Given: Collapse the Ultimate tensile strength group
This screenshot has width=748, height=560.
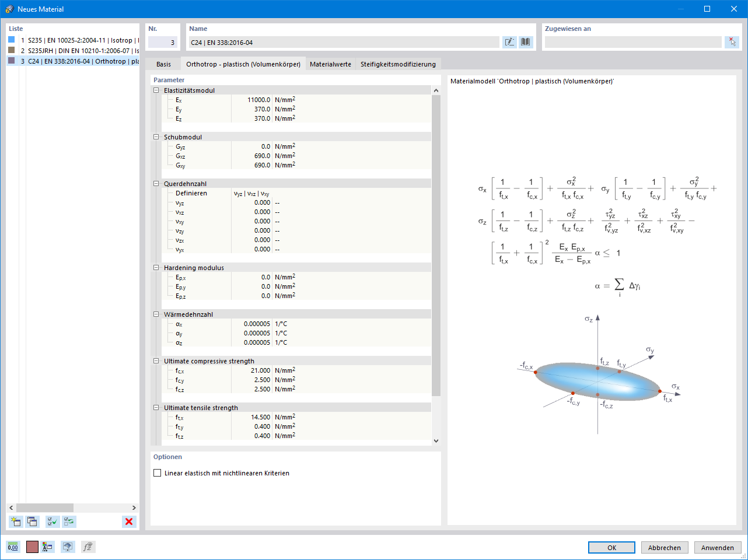Looking at the screenshot, I should point(156,408).
